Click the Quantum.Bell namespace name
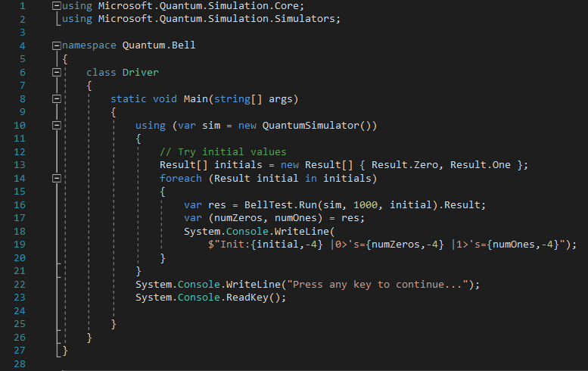Viewport: 588px width, 371px height. [x=159, y=45]
